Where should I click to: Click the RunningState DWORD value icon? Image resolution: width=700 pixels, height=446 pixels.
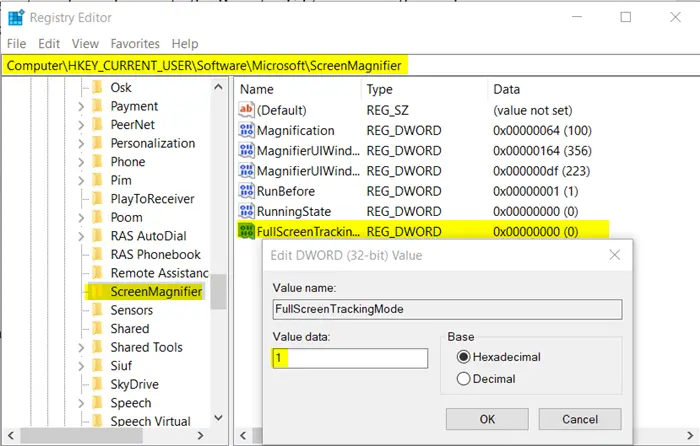tap(246, 211)
